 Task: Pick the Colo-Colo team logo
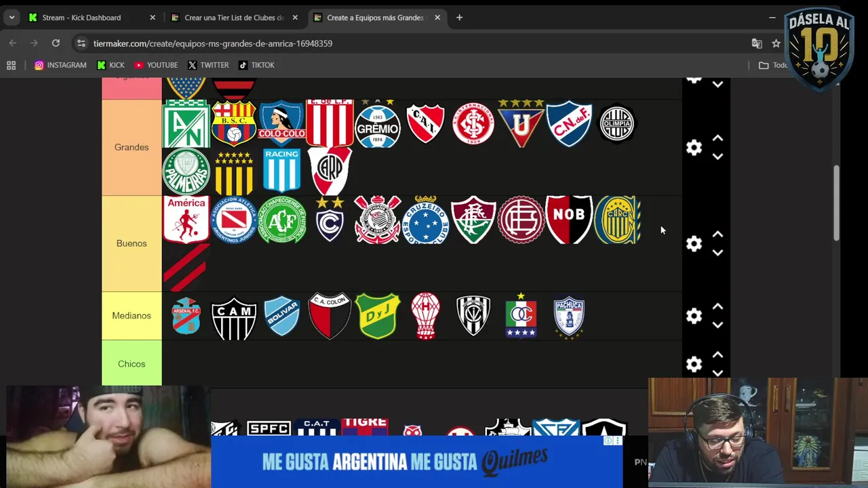(281, 123)
